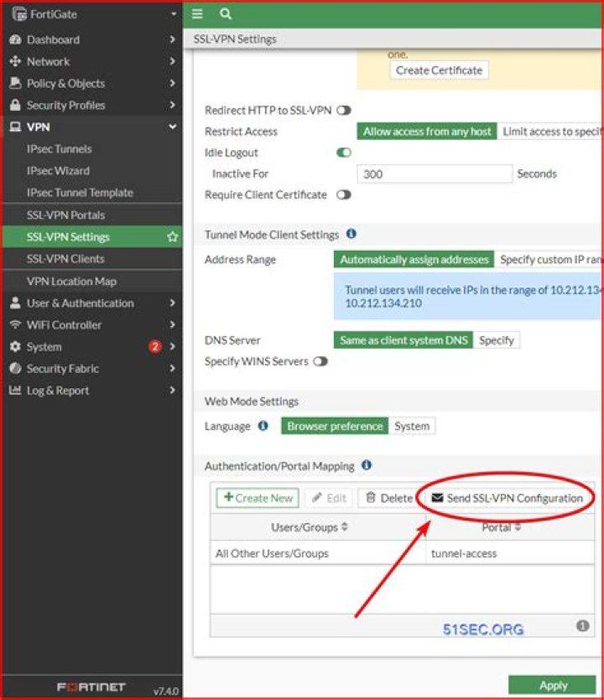The height and width of the screenshot is (700, 604).
Task: Click the Log & Report chart icon
Action: tap(15, 390)
